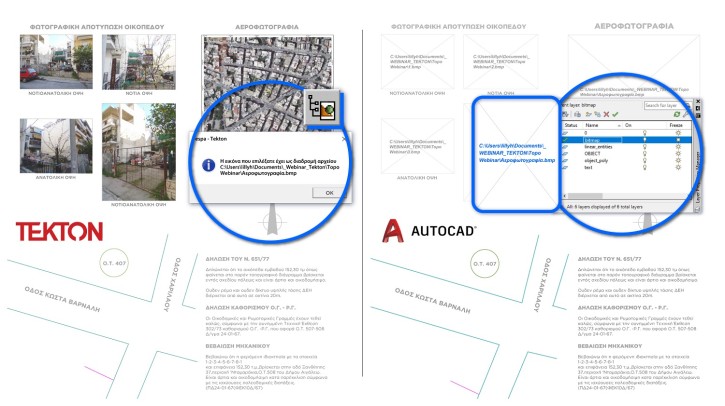Viewport: 725px width, 406px height.
Task: Click the top-left ΝΟΤΙΟΑΝΑΤΟΛΙΚΗ ΟΨΗ photo in Tekton
Action: pyautogui.click(x=56, y=62)
